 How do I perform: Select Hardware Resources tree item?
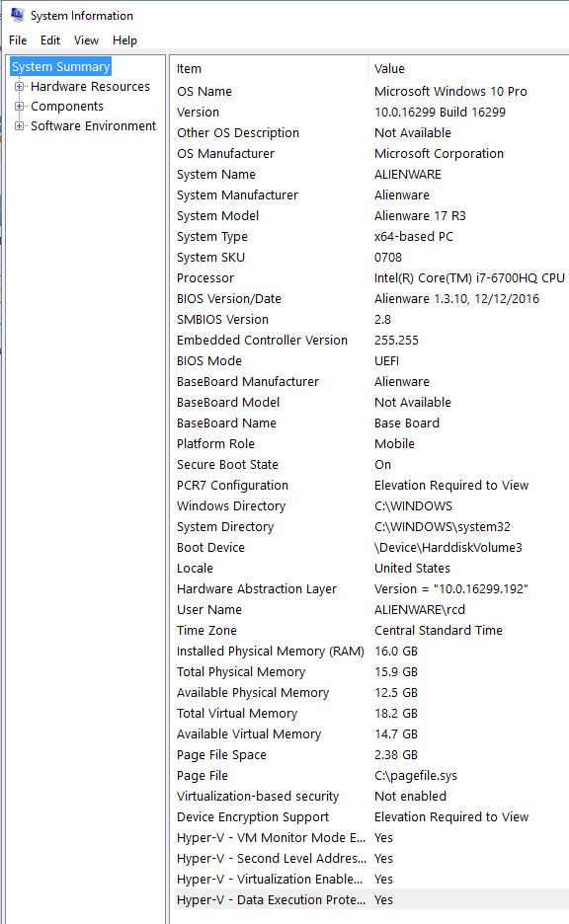[90, 87]
